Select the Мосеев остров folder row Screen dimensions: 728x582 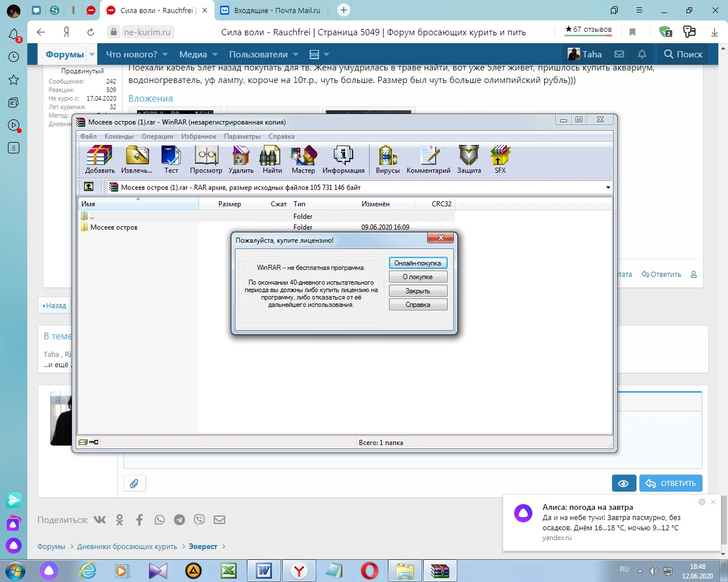pyautogui.click(x=266, y=227)
